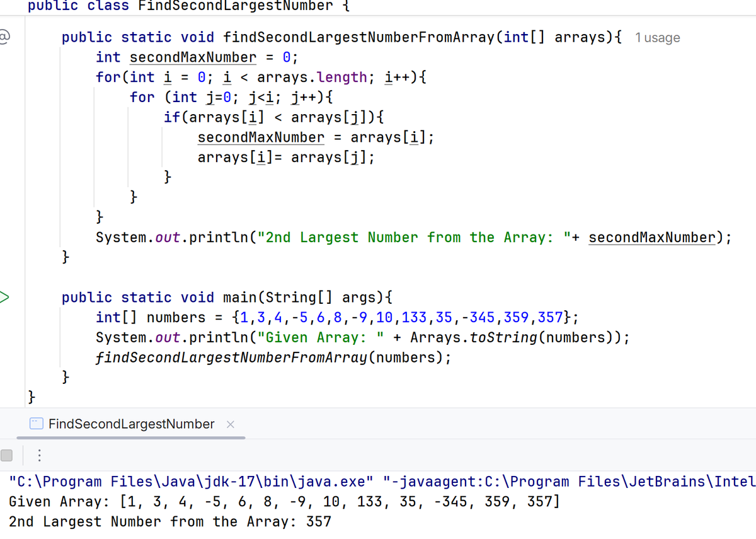Click the class name FindSecondLargestNumber in declaration
756x539 pixels.
[x=236, y=6]
